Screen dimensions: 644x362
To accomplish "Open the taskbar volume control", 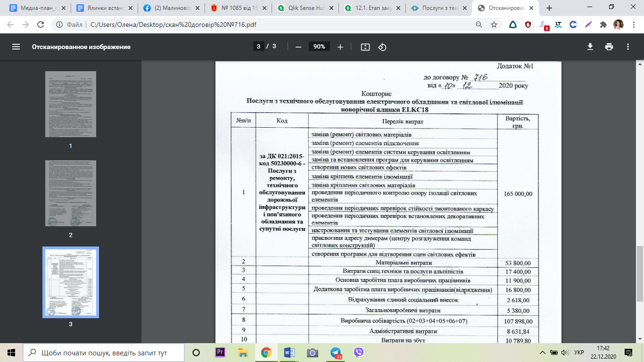I will click(565, 352).
